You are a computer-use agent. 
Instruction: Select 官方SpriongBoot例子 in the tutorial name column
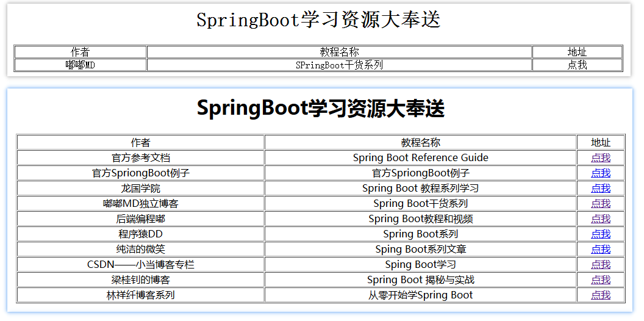coord(421,173)
